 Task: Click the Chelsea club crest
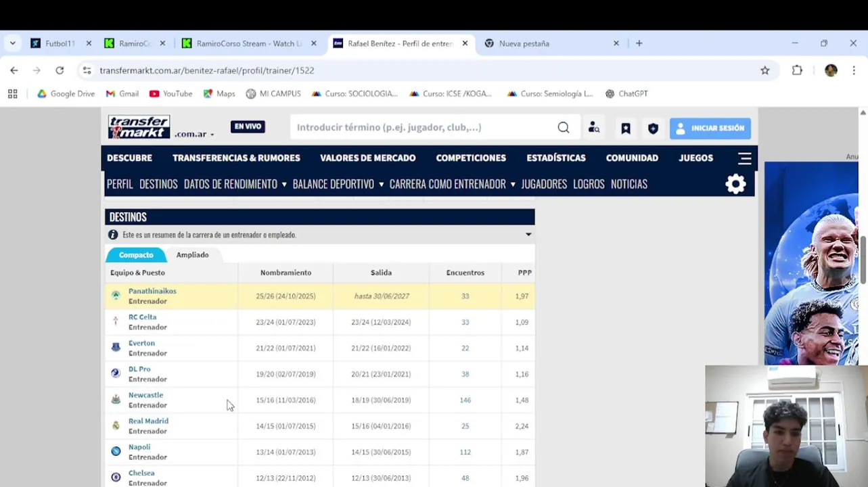coord(116,478)
